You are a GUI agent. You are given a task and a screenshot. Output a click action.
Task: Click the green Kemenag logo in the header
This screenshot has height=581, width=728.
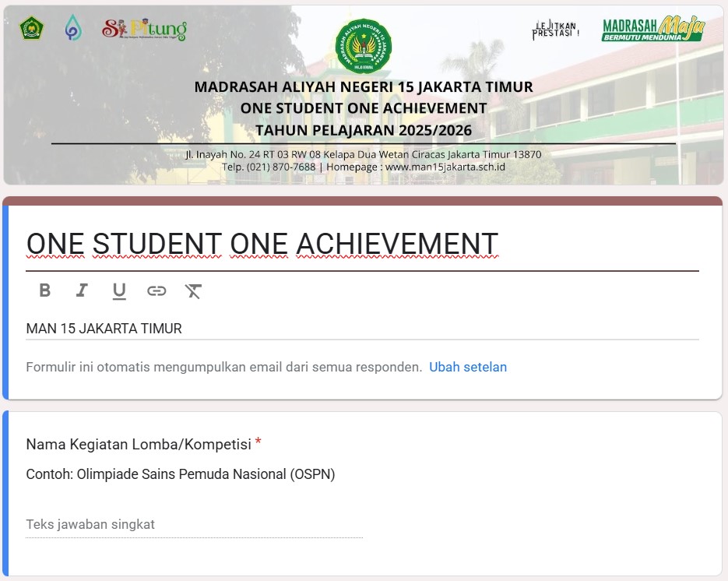coord(32,29)
